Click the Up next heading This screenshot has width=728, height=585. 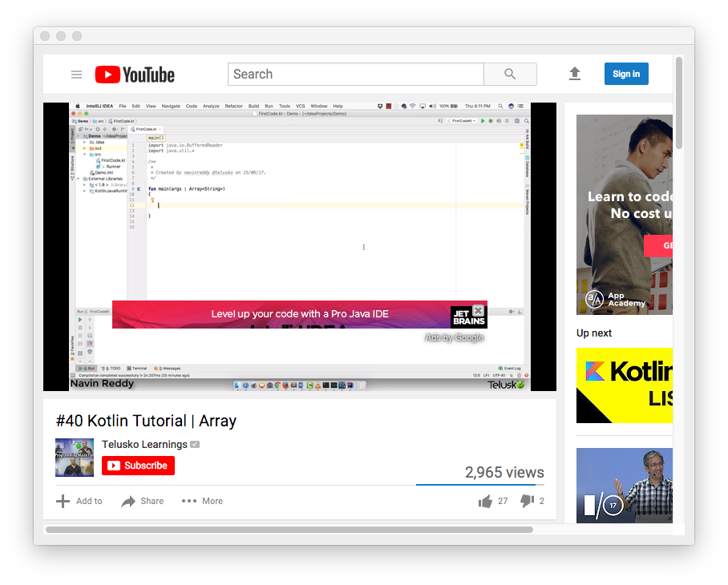click(x=594, y=333)
